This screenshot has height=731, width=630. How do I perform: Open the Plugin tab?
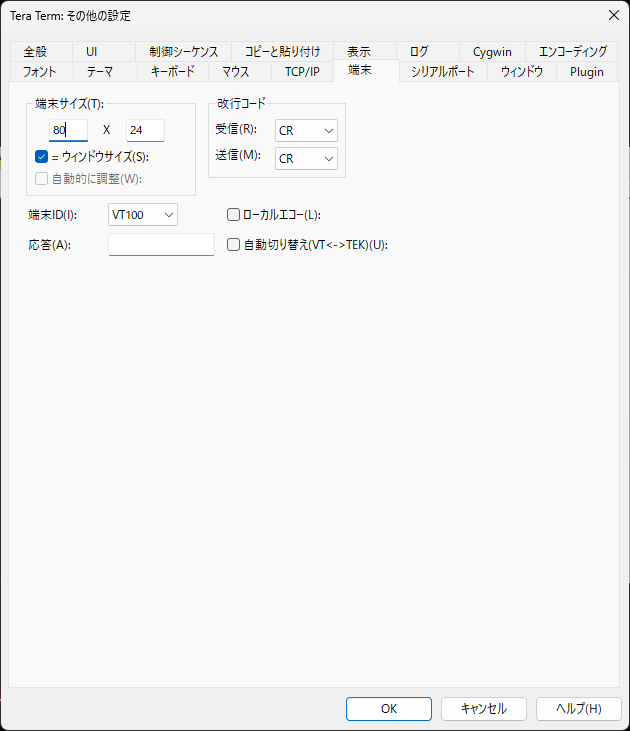click(587, 72)
